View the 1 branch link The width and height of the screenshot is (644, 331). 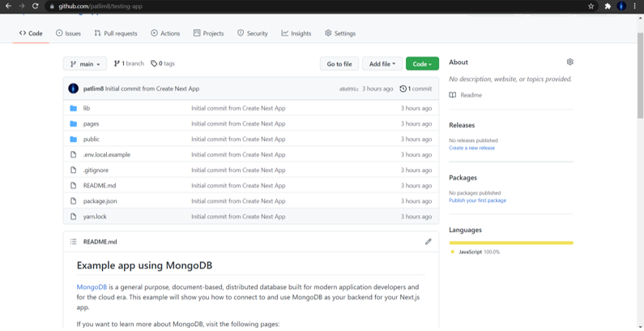point(129,63)
